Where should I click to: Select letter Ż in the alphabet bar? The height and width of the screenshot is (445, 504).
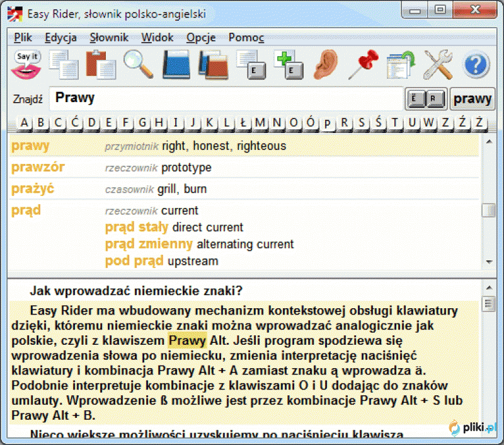click(x=479, y=123)
